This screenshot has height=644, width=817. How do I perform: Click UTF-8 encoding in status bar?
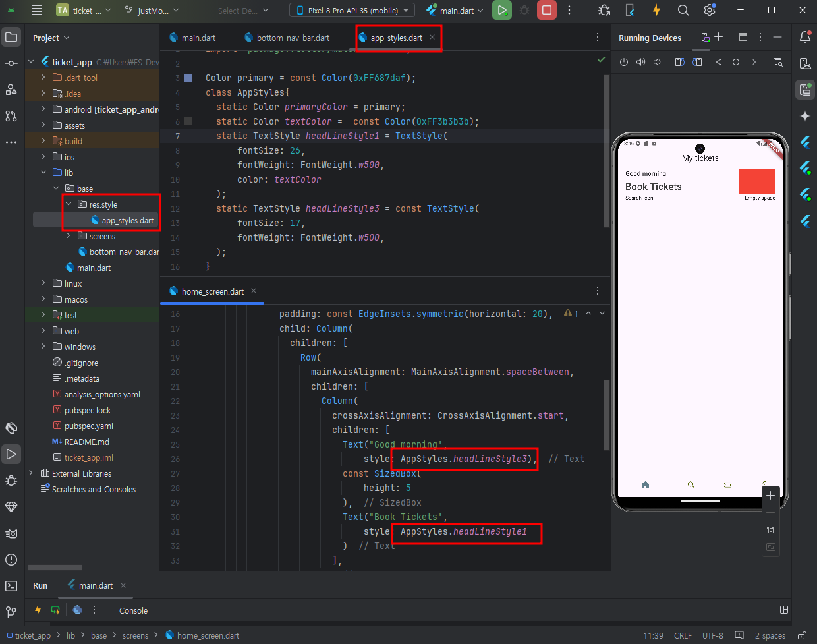coord(713,635)
